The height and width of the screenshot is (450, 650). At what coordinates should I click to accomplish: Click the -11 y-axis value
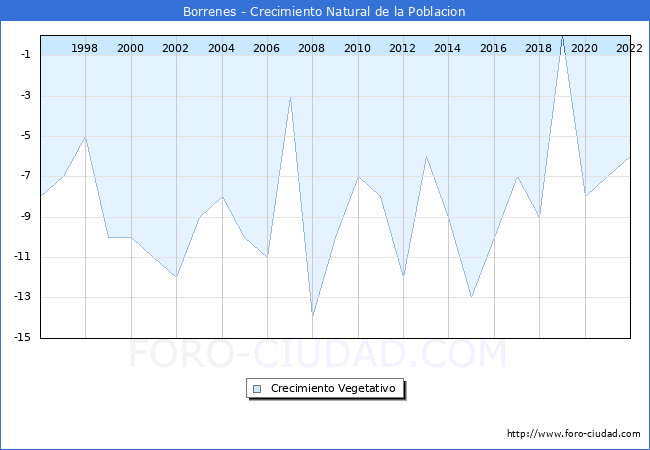22,256
